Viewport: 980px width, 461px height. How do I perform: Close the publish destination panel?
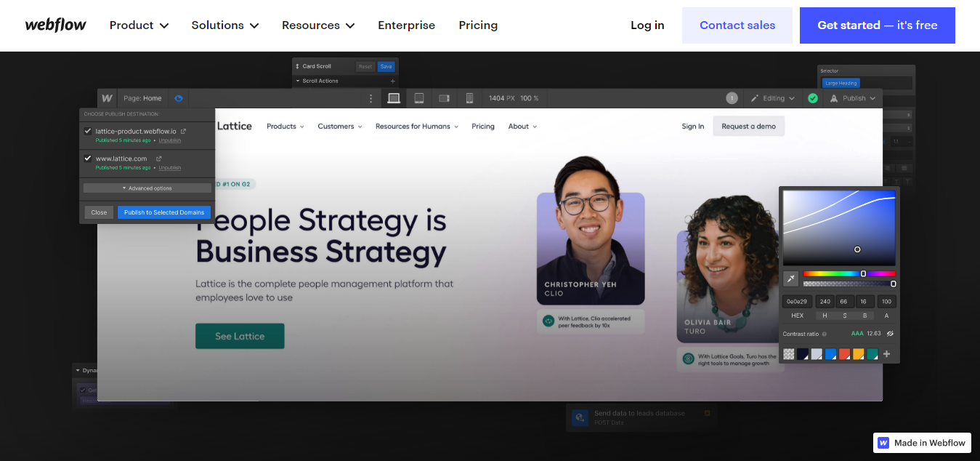click(x=99, y=212)
